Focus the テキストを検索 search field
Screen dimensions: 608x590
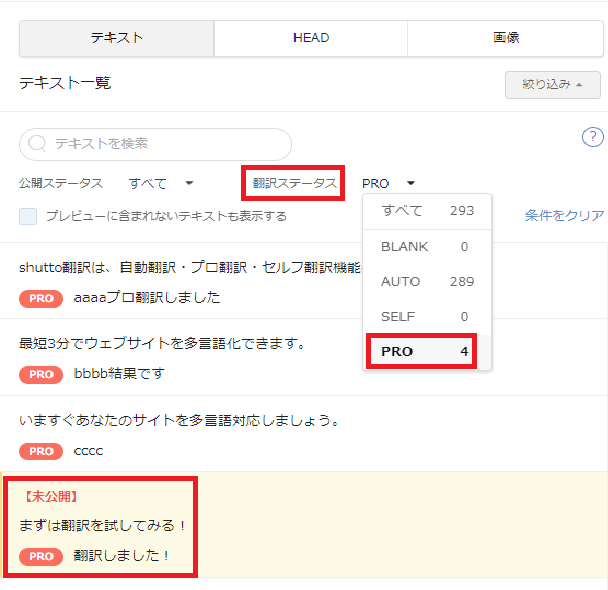coord(155,144)
